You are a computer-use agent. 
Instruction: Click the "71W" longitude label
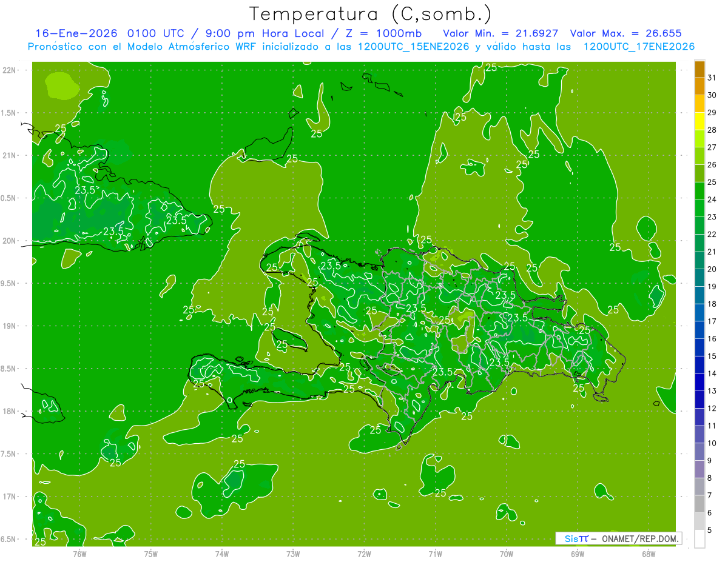point(435,554)
